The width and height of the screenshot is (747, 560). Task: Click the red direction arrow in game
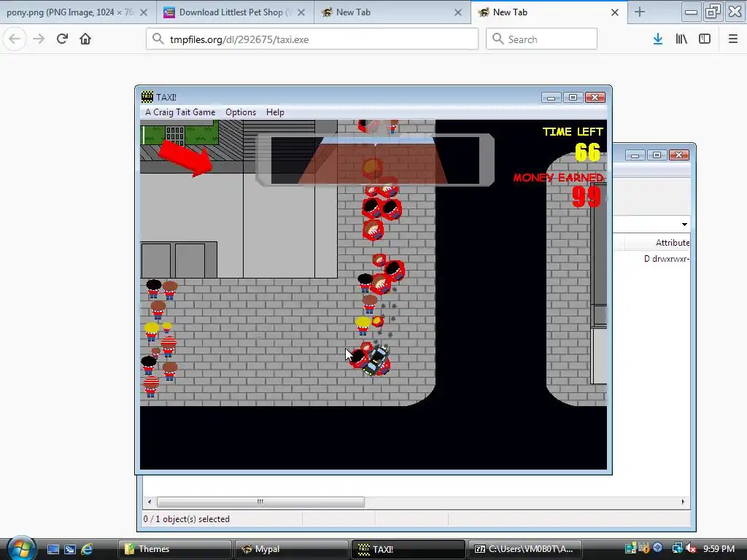point(186,158)
